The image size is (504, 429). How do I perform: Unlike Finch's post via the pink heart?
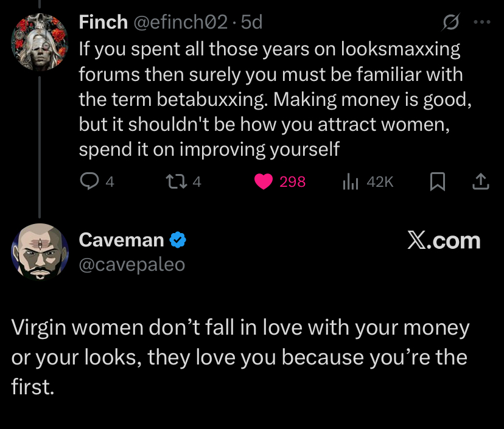(x=263, y=181)
